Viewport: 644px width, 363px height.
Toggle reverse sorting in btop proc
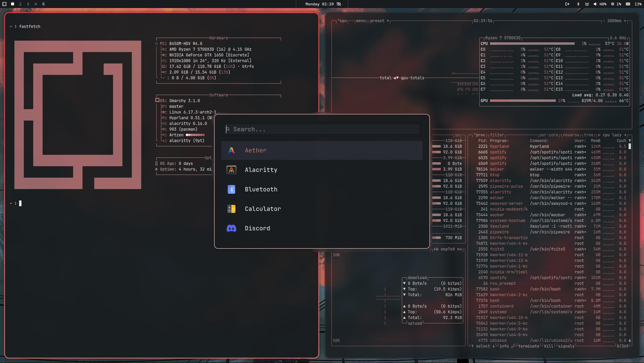(571, 135)
